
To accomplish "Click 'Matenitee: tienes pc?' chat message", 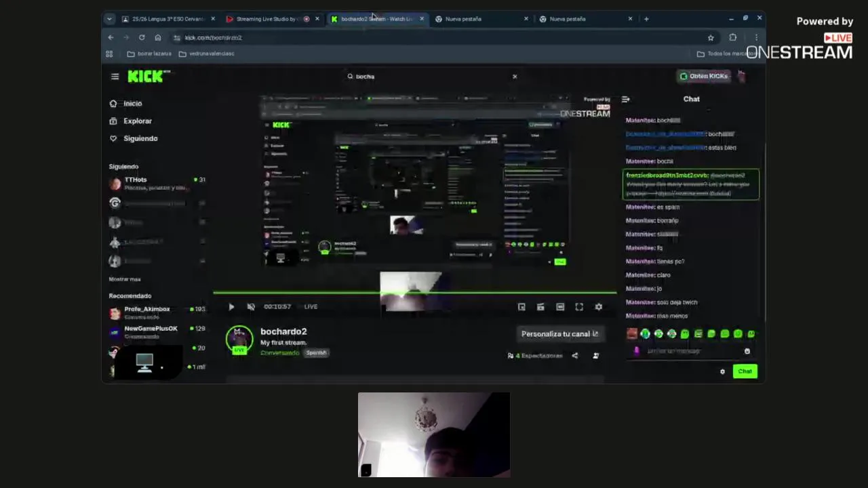I will click(655, 262).
